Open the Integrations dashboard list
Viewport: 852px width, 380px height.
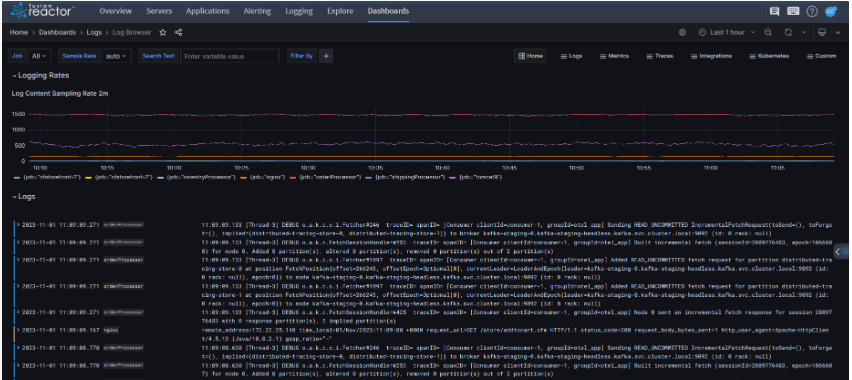coord(711,56)
